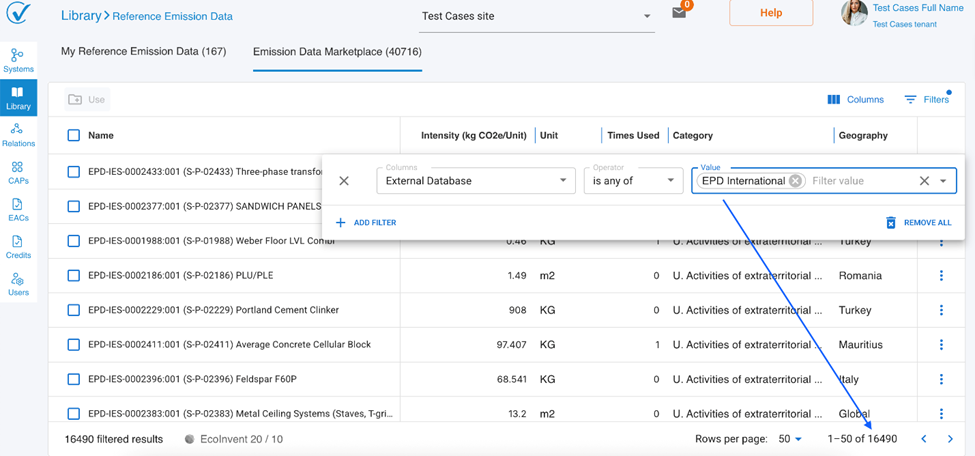The image size is (975, 456).
Task: Open the Systems sidebar icon
Action: point(18,60)
